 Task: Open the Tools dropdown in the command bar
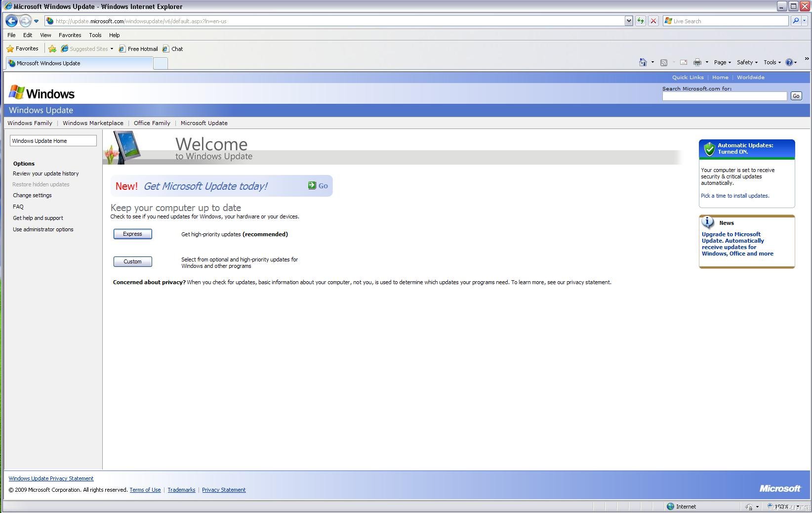coord(772,62)
